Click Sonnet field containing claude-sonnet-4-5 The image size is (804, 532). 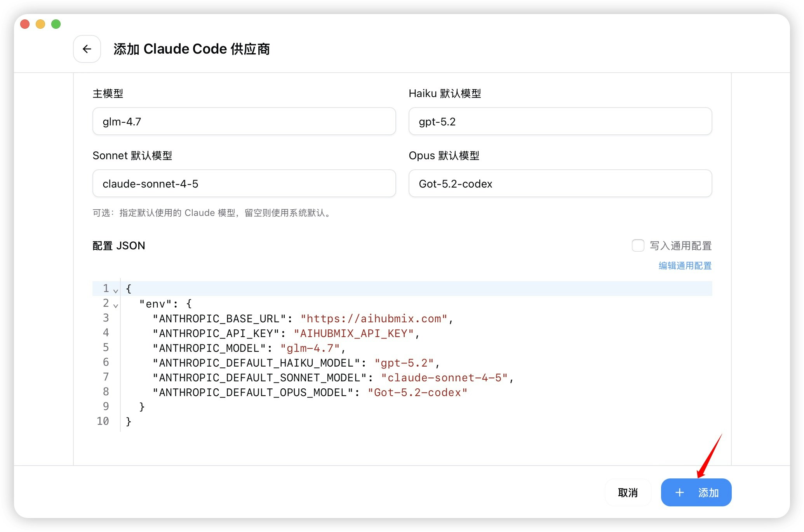[x=244, y=184]
